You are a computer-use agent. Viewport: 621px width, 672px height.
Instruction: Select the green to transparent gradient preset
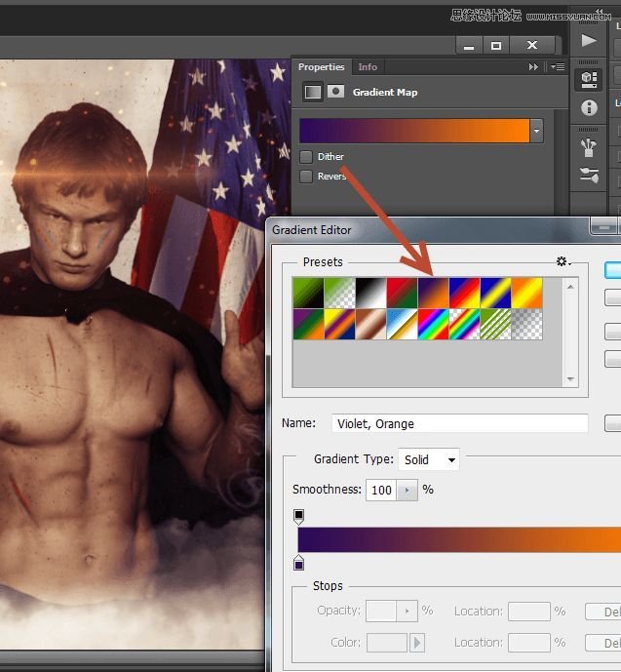tap(339, 294)
